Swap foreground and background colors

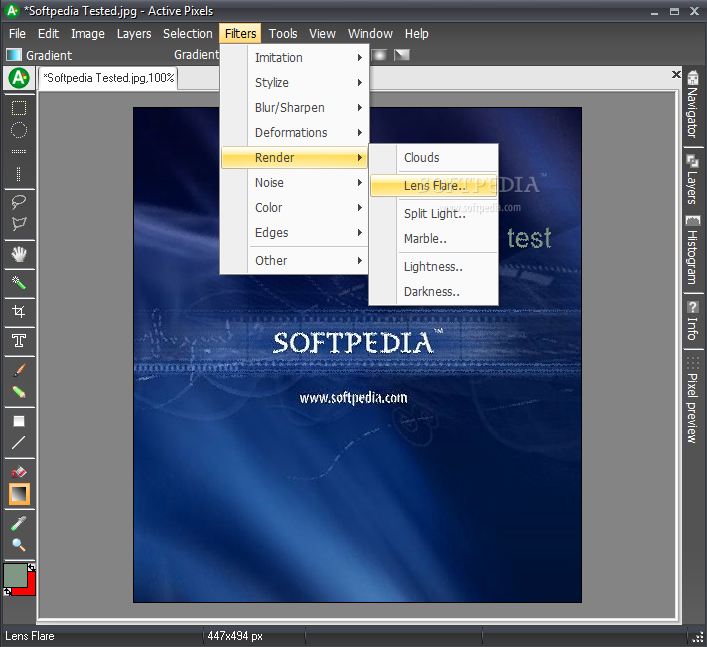click(32, 568)
